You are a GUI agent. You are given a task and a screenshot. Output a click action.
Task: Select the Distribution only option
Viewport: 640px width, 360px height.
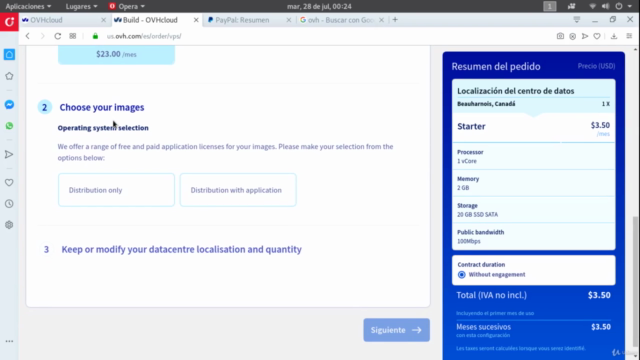116,190
